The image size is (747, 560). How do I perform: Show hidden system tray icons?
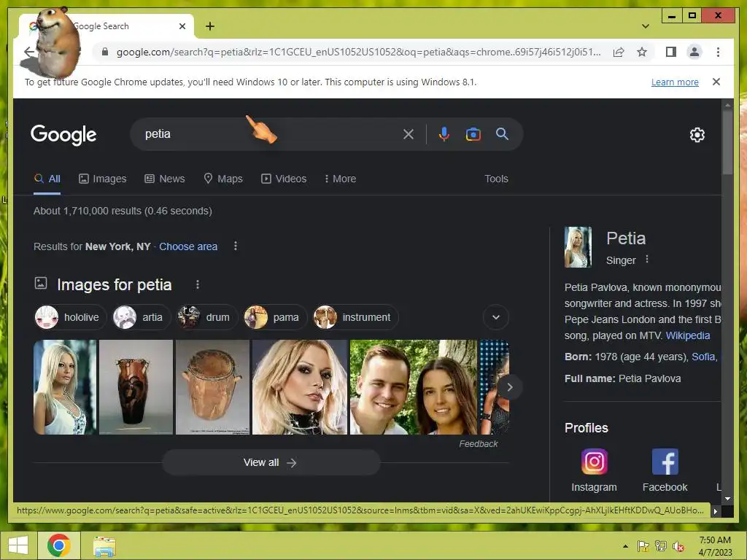625,546
